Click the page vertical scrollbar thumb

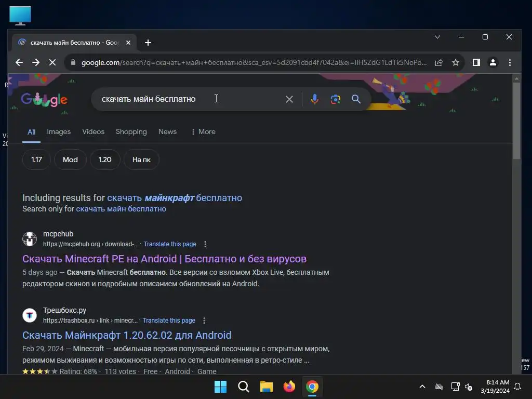tap(516, 121)
